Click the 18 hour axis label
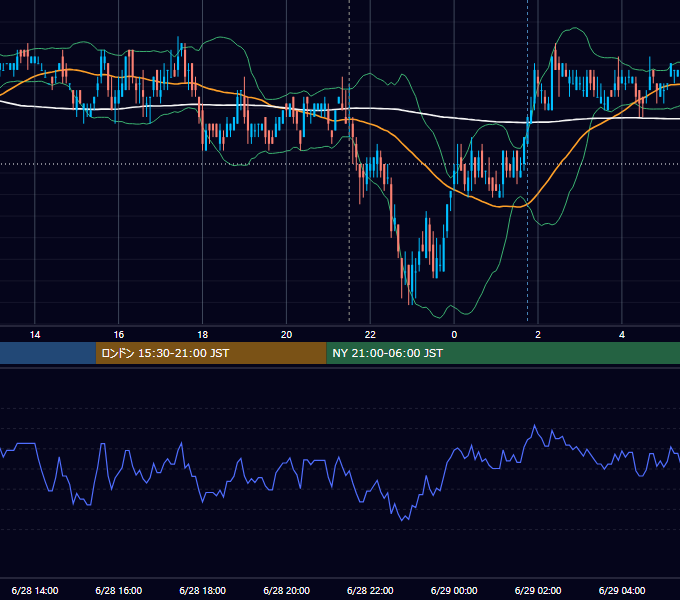The image size is (680, 600). click(x=203, y=334)
